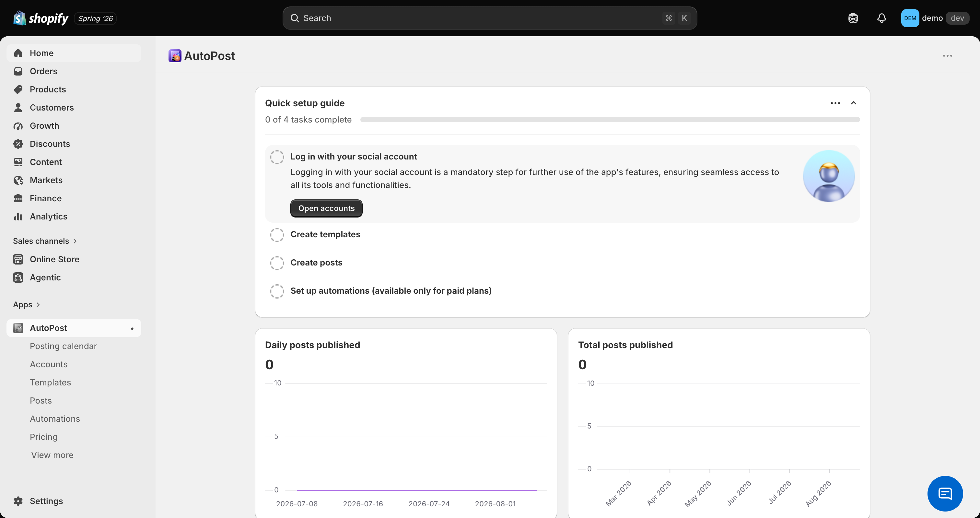Open Automations in AutoPost menu
Viewport: 980px width, 518px height.
point(55,419)
